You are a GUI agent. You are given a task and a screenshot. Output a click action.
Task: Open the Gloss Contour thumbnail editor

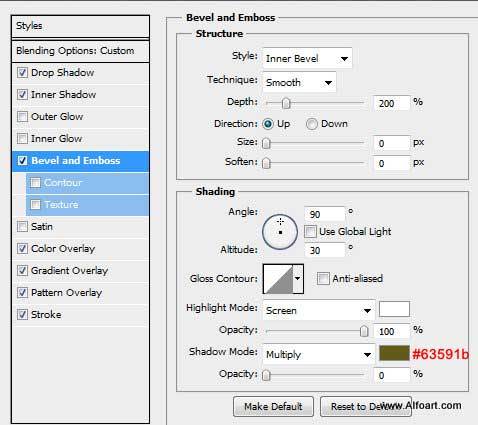click(278, 279)
